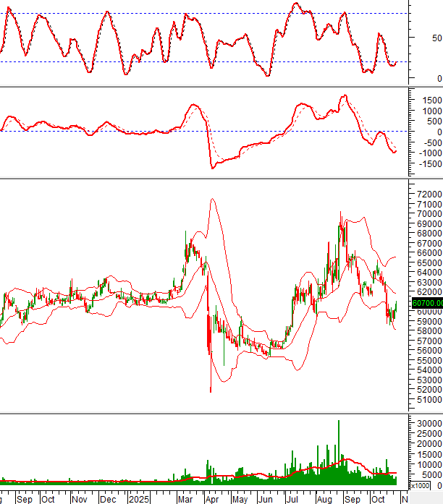Click the current price label 60700.00
The width and height of the screenshot is (443, 504).
click(x=426, y=303)
